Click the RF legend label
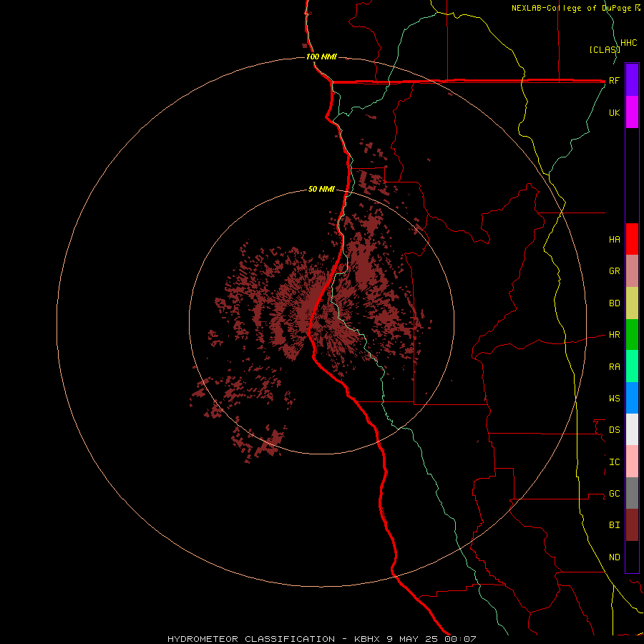The width and height of the screenshot is (644, 644). point(615,80)
